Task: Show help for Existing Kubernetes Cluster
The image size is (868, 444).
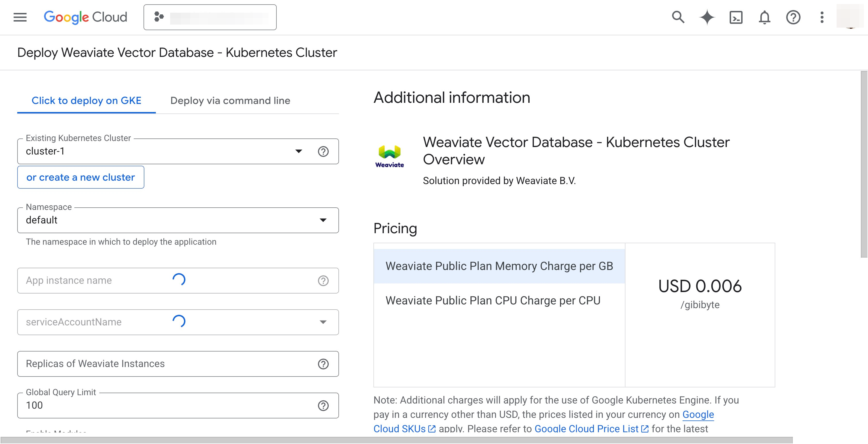Action: [323, 151]
